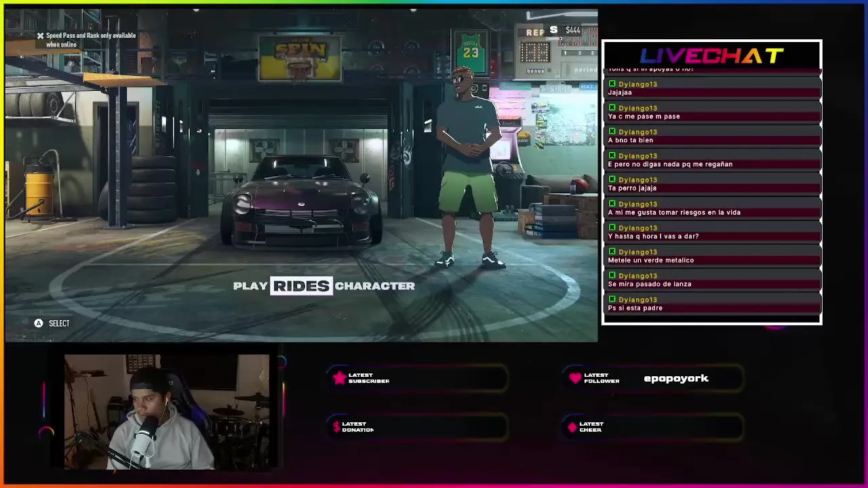Click the Latest Cheer diamond icon
Viewport: 868px width, 488px height.
click(x=572, y=427)
